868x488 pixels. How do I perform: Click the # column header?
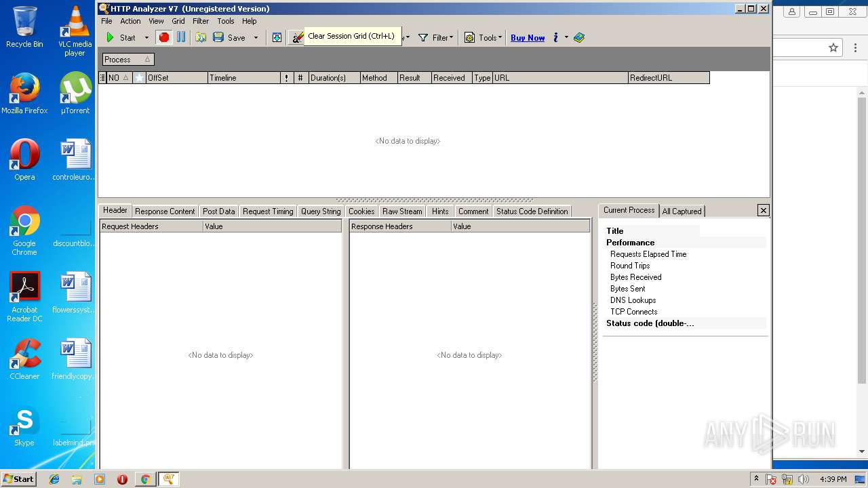click(301, 78)
